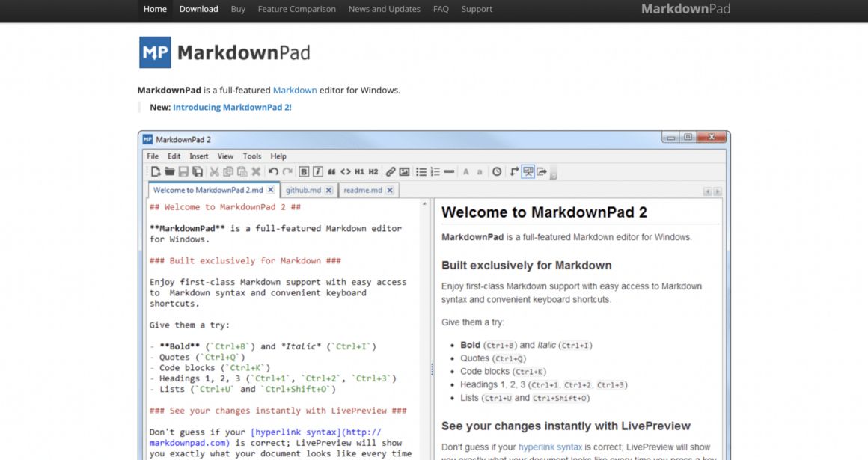Open the Help menu

tap(278, 156)
